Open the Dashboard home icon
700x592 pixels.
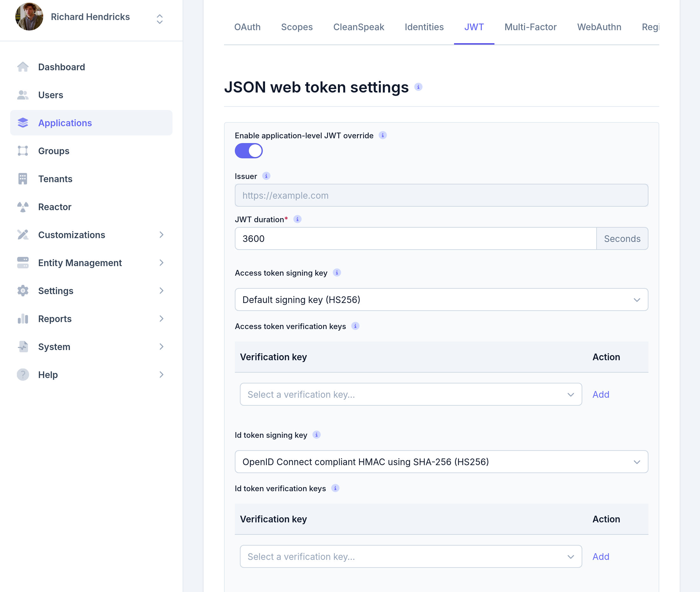click(x=23, y=67)
